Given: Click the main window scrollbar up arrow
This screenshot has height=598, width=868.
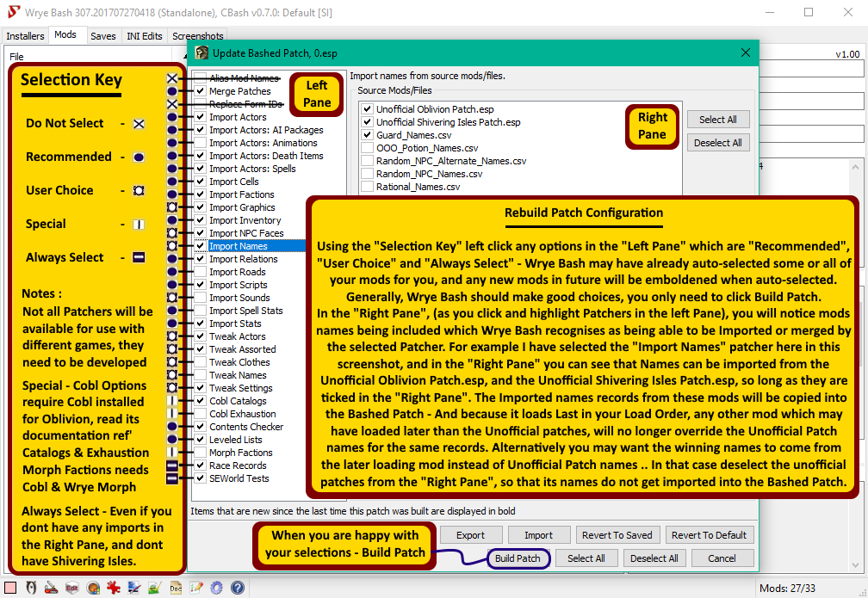Looking at the screenshot, I should (855, 167).
